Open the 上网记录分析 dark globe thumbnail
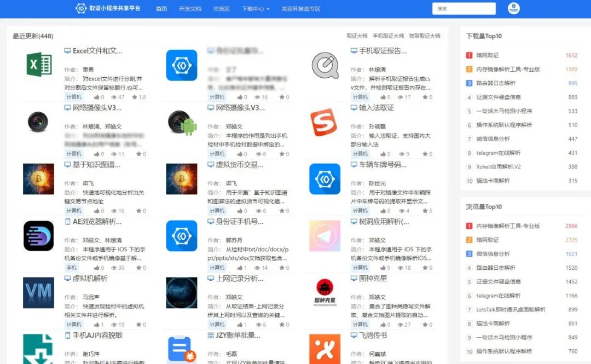 (x=182, y=293)
